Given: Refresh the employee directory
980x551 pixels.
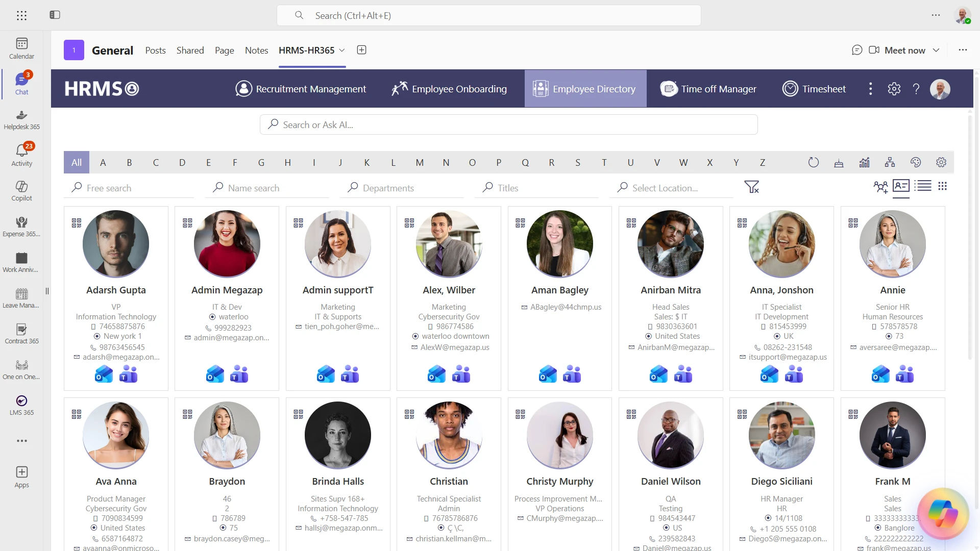Looking at the screenshot, I should 814,162.
